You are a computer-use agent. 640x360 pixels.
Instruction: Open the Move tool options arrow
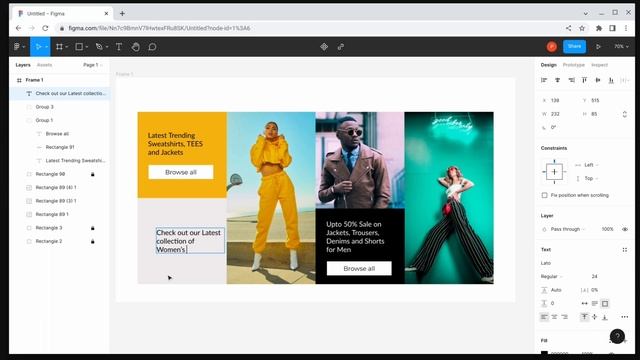tap(46, 47)
